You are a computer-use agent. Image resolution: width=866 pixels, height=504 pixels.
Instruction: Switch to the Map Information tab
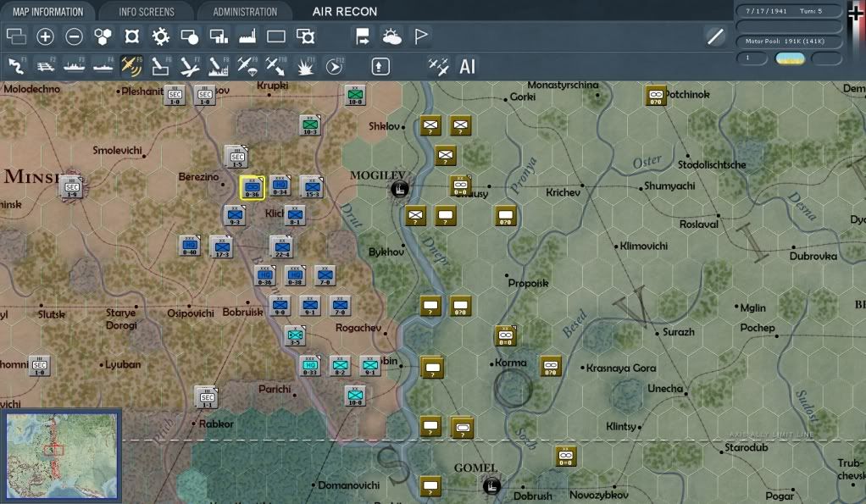pyautogui.click(x=47, y=12)
